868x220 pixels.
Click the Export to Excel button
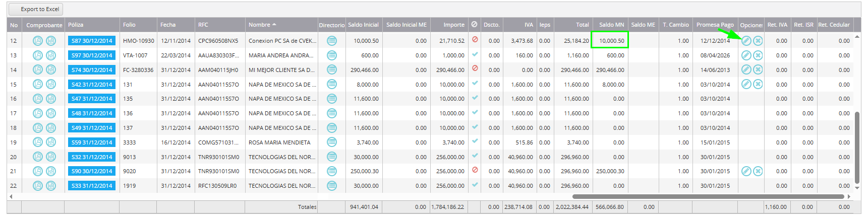[36, 9]
